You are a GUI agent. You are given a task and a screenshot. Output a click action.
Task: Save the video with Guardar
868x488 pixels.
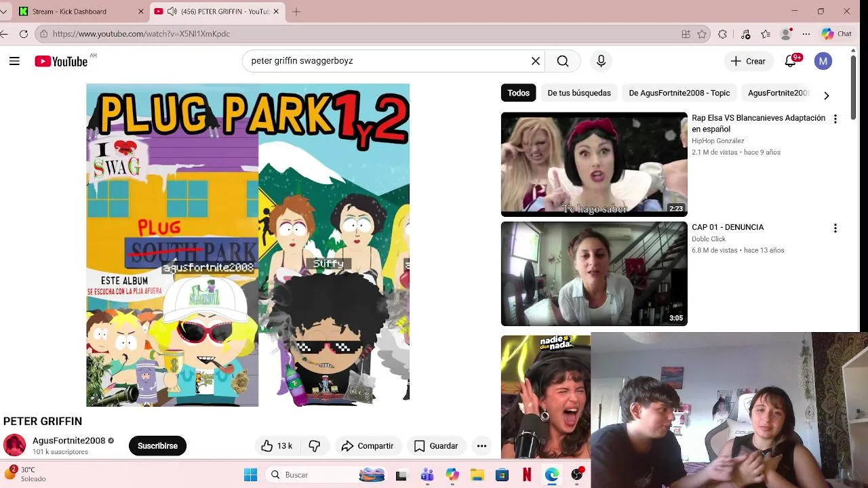tap(436, 445)
